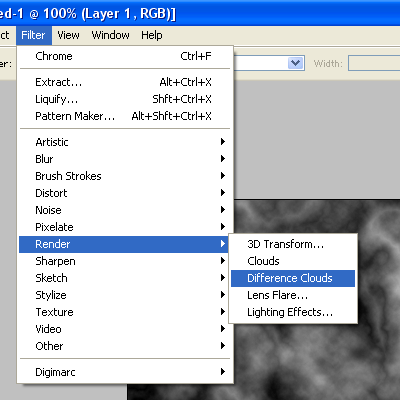Expand the Distort filter submenu
Image resolution: width=400 pixels, height=400 pixels.
click(x=125, y=193)
